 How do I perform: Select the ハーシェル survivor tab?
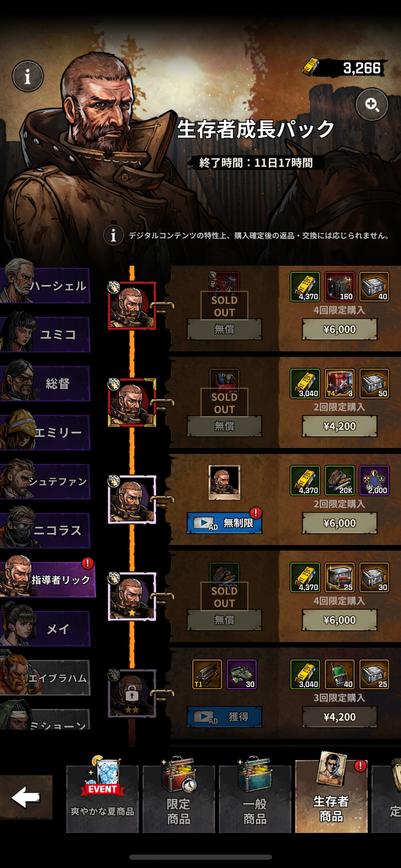[x=45, y=285]
